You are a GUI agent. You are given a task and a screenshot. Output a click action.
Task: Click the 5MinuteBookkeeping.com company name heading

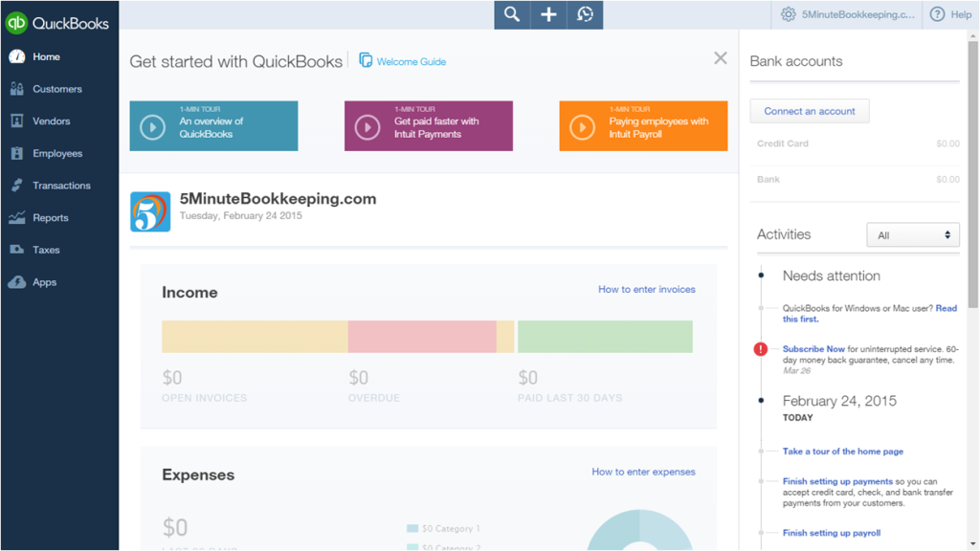point(278,199)
